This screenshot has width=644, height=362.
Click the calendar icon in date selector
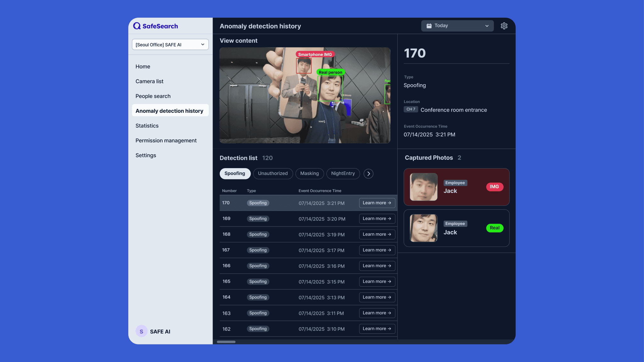(429, 26)
